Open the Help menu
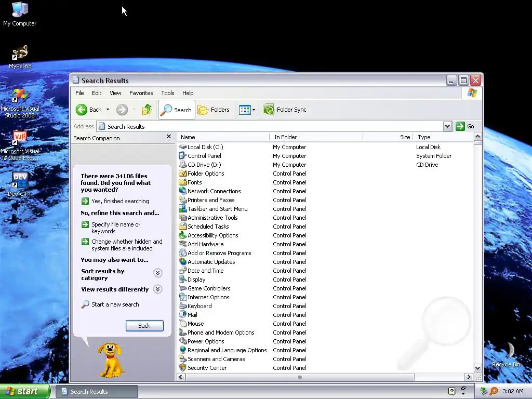 tap(188, 93)
